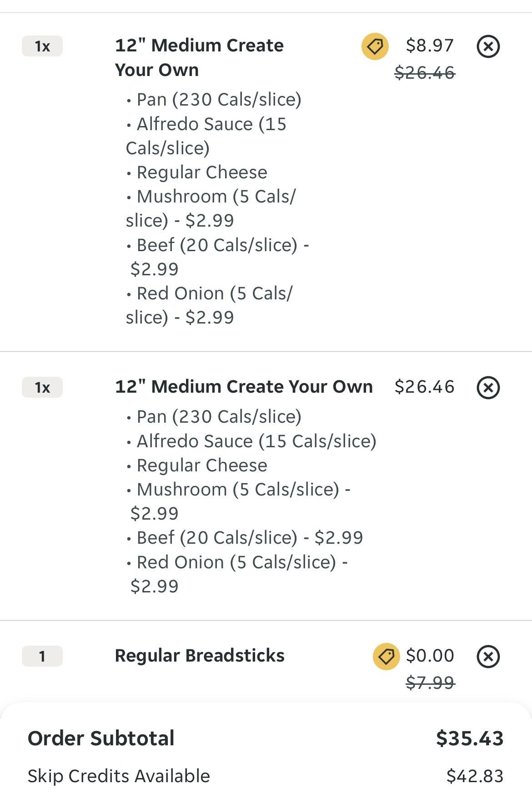
Task: Open quantity selector for the discounted pizza
Action: [42, 46]
